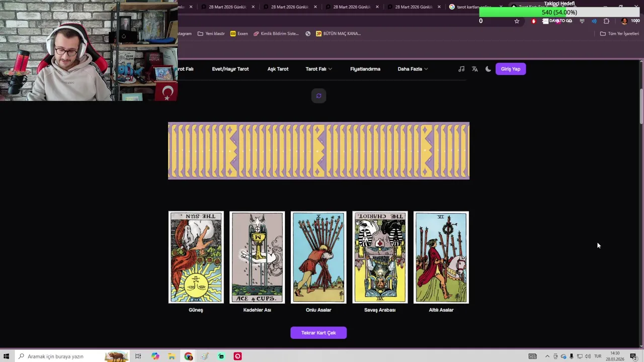This screenshot has height=362, width=644.
Task: Launch Copilot from the taskbar
Action: click(155, 356)
